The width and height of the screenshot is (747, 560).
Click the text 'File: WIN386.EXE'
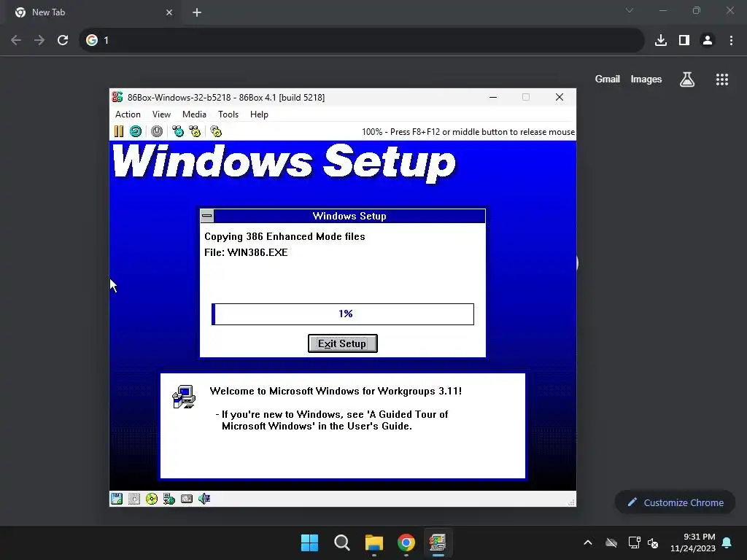pos(246,252)
